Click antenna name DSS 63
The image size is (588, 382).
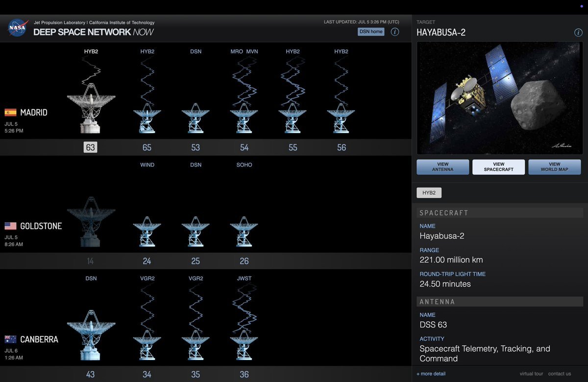pyautogui.click(x=433, y=325)
